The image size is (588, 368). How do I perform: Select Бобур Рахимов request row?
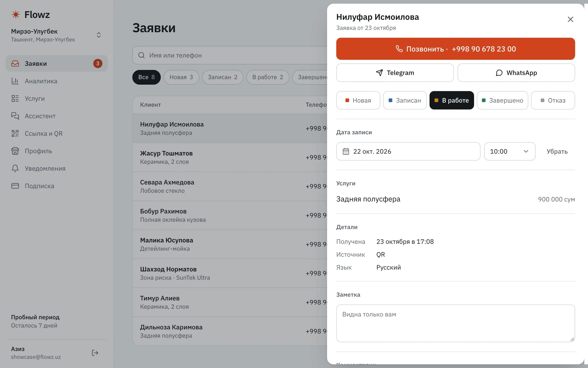(230, 216)
